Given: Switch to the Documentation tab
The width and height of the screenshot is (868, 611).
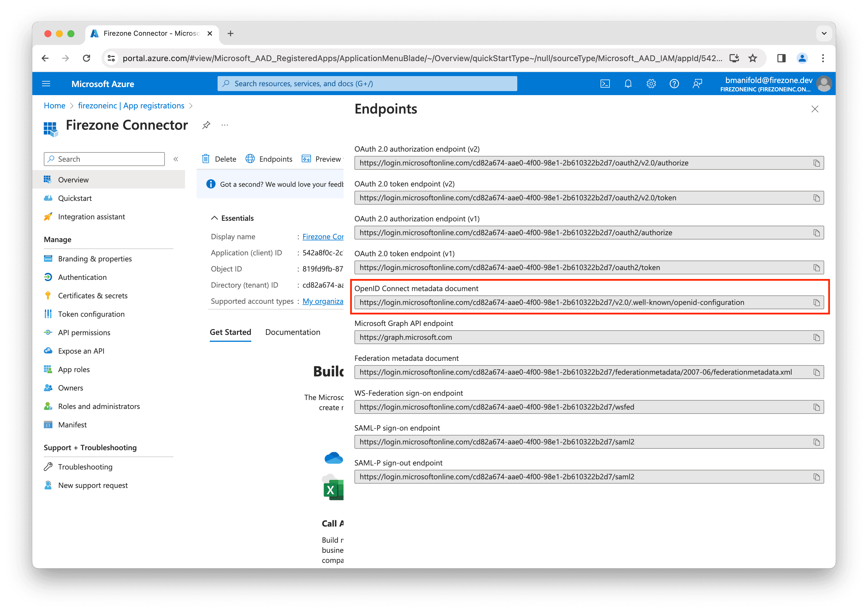Looking at the screenshot, I should (293, 332).
